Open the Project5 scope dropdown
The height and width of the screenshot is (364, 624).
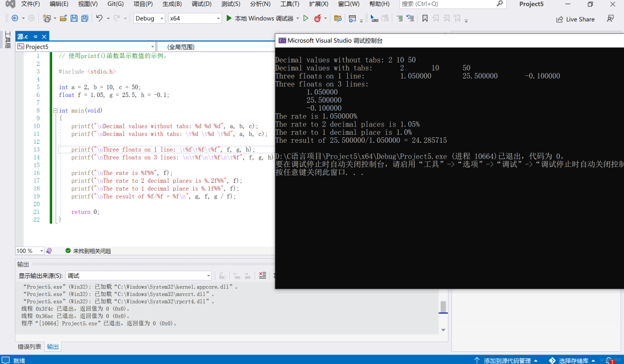pyautogui.click(x=85, y=46)
